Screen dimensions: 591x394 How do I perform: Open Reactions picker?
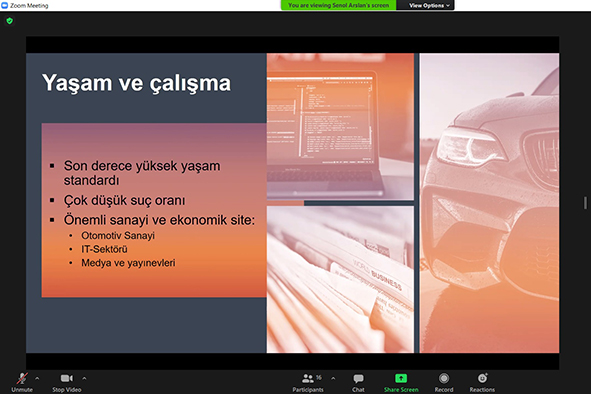coord(482,382)
